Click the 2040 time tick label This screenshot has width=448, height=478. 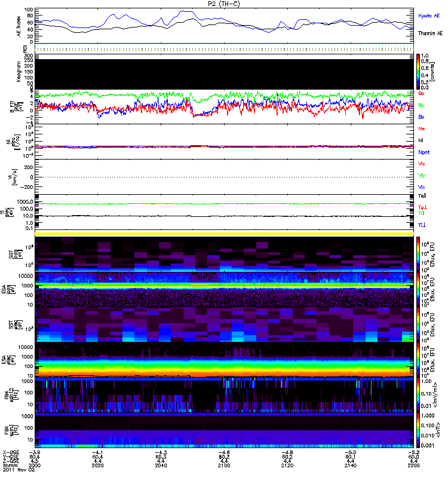coord(161,465)
